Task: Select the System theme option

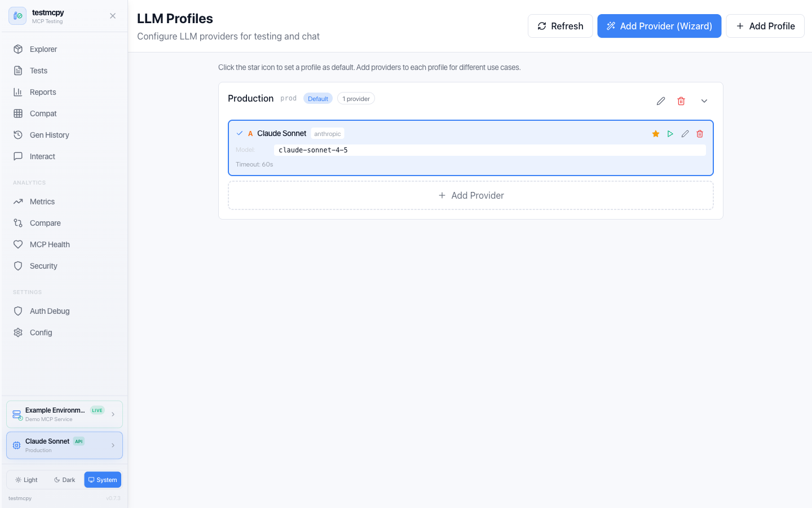Action: pyautogui.click(x=103, y=480)
